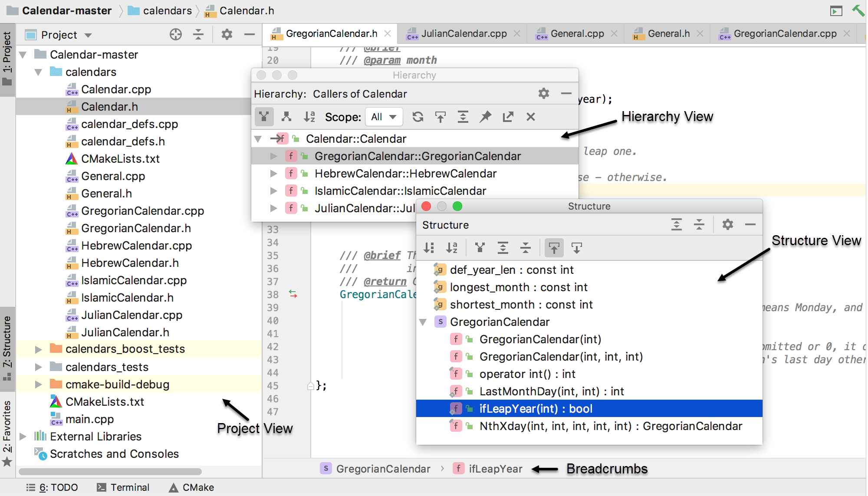Select opened file with crosshair icon in Project toolbar

175,34
